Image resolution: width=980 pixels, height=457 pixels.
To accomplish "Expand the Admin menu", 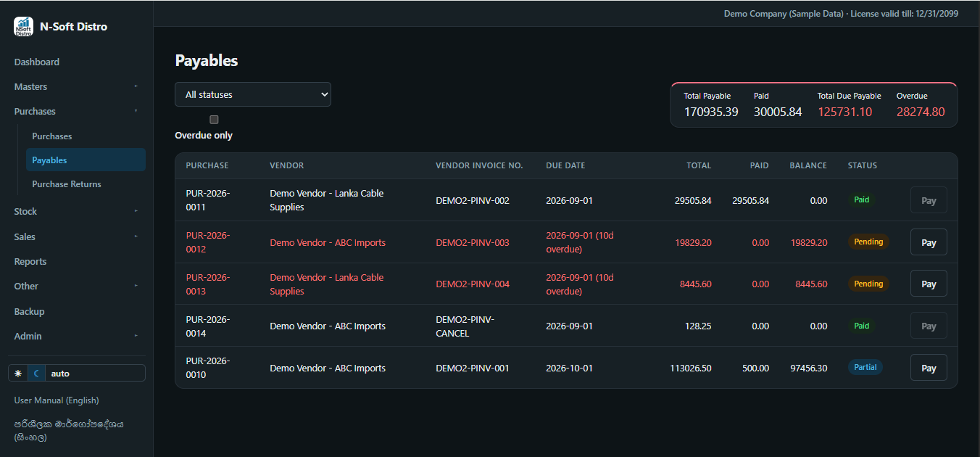I will [x=76, y=336].
